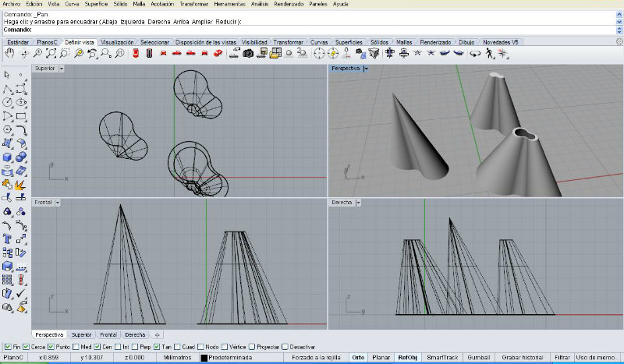Select the arrow pointer tool in left sidebar
This screenshot has width=624, height=364.
pos(7,74)
